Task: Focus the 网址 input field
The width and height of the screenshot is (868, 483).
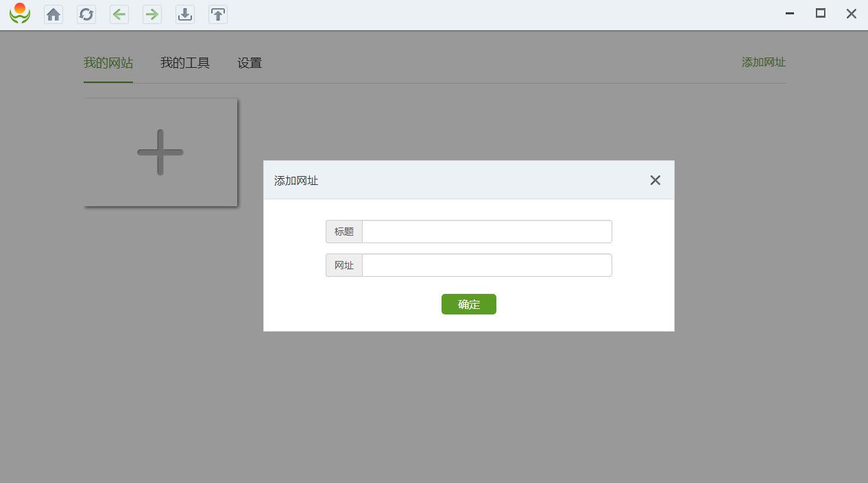Action: coord(487,265)
